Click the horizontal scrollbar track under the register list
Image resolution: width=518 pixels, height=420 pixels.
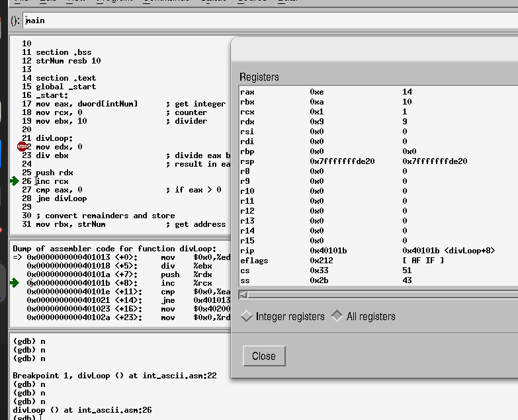(382, 294)
